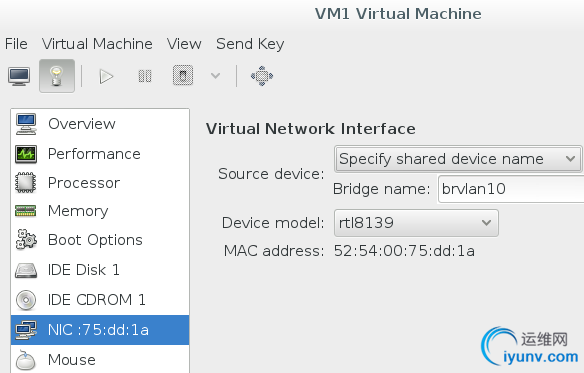This screenshot has width=584, height=373.
Task: Open the Performance hardware entry
Action: point(100,154)
